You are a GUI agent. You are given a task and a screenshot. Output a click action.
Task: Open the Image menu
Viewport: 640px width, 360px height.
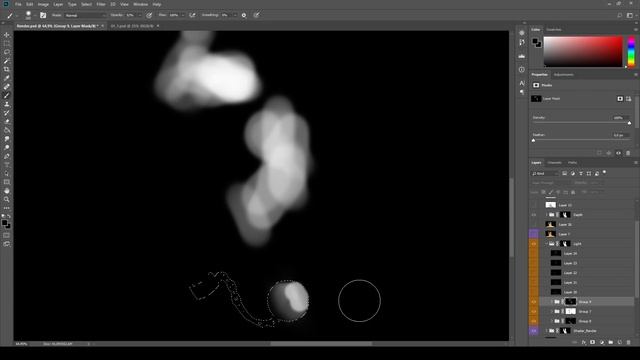[43, 4]
